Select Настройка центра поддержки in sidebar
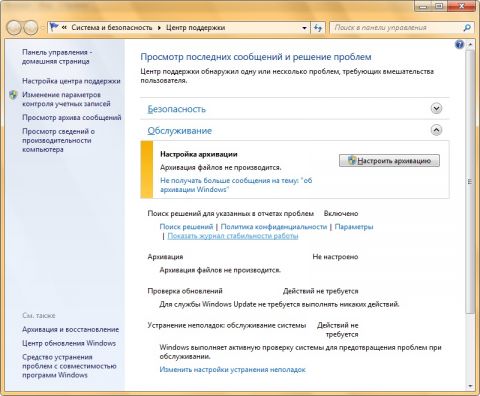The height and width of the screenshot is (396, 480). (x=71, y=81)
